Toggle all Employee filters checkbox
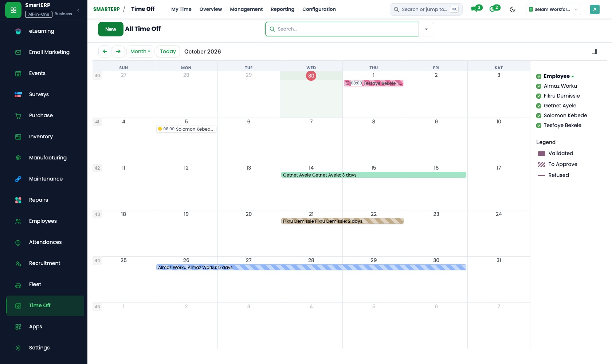612x364 pixels. tap(539, 76)
